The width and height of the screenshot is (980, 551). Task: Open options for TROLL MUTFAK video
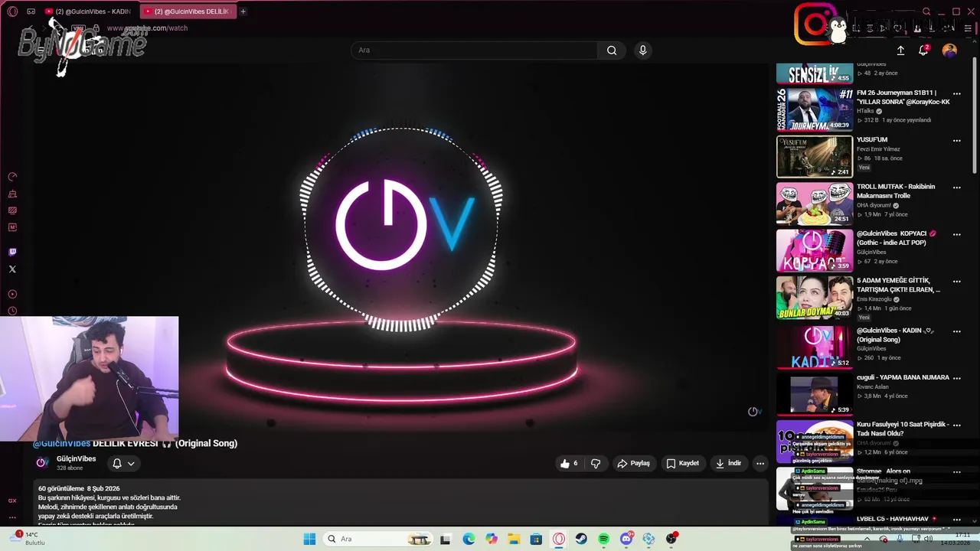point(956,187)
